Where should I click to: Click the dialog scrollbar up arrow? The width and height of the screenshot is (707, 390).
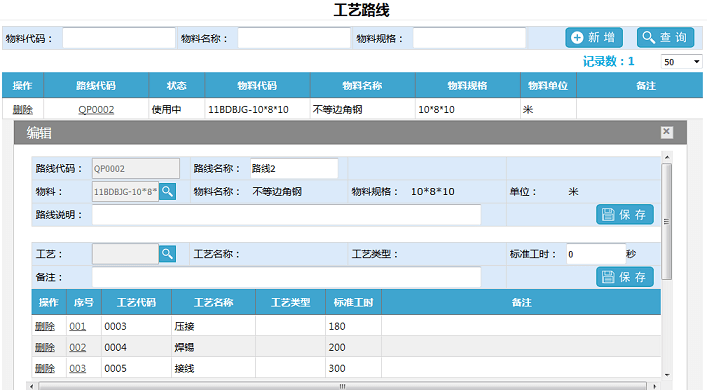tap(667, 157)
